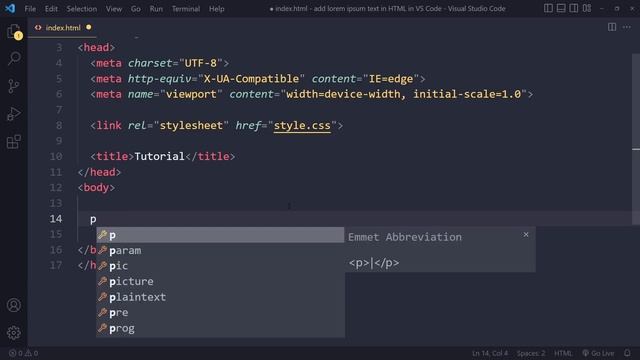The height and width of the screenshot is (360, 640).
Task: Click the opening body tag
Action: pos(96,187)
